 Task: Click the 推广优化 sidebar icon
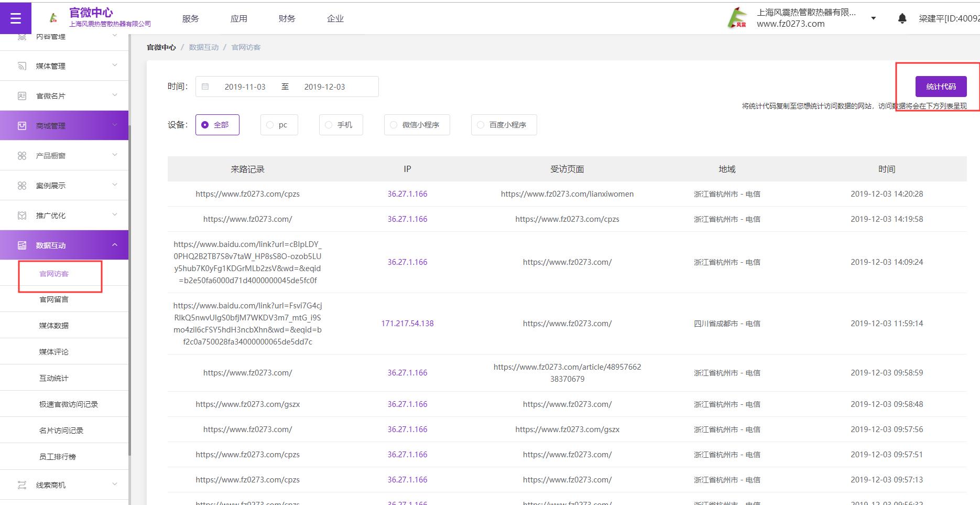(x=22, y=216)
